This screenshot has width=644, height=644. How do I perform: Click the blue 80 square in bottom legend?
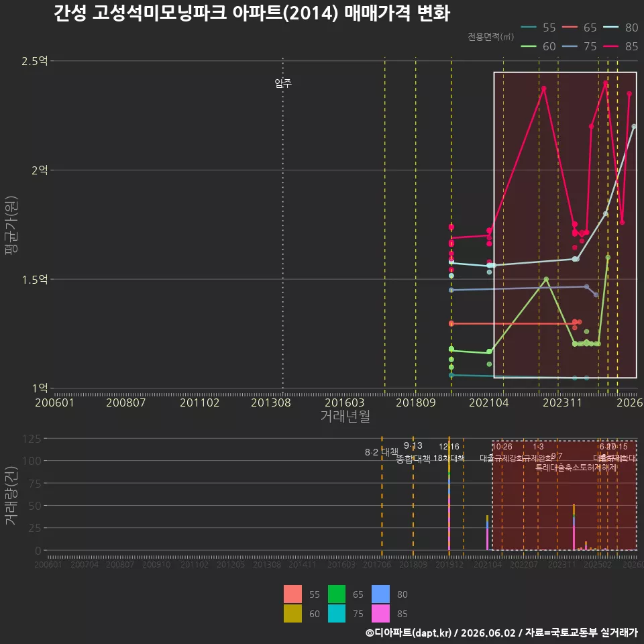pos(380,594)
